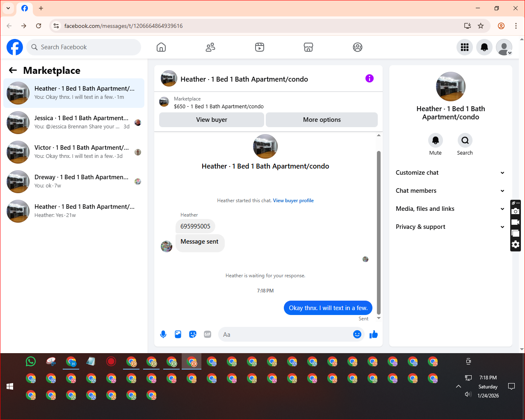Click the Facebook logo
This screenshot has height=420, width=525.
coord(15,47)
